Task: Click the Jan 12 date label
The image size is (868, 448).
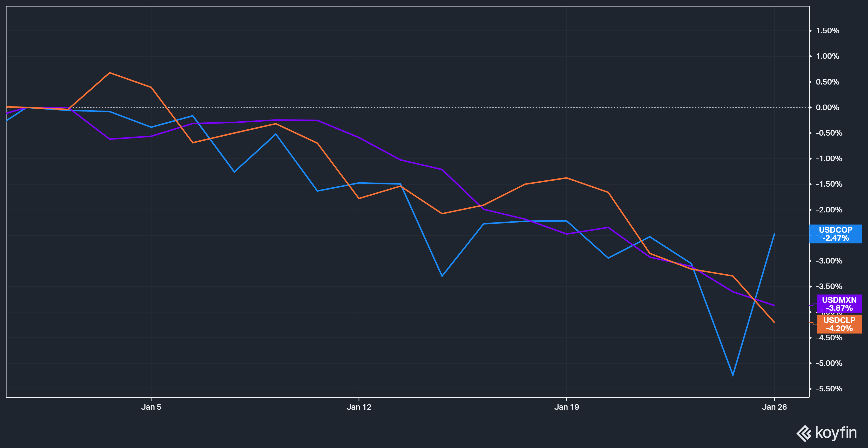Action: tap(359, 407)
